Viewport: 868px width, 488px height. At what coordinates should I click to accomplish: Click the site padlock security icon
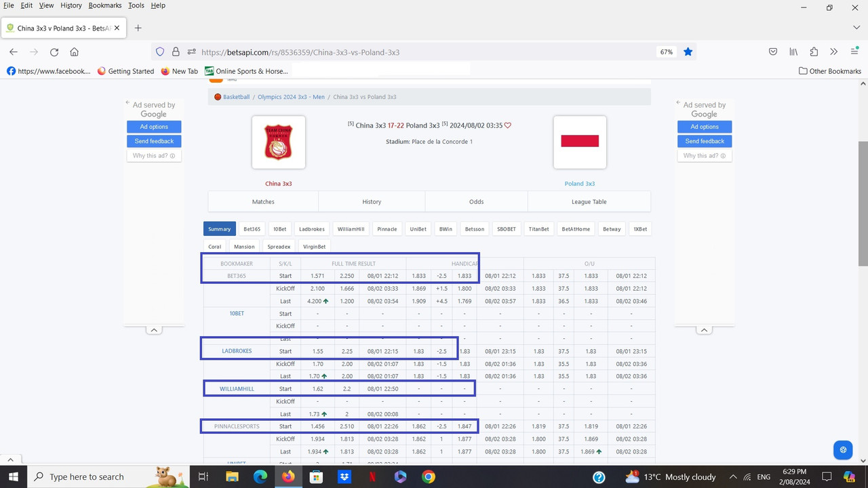pyautogui.click(x=176, y=52)
